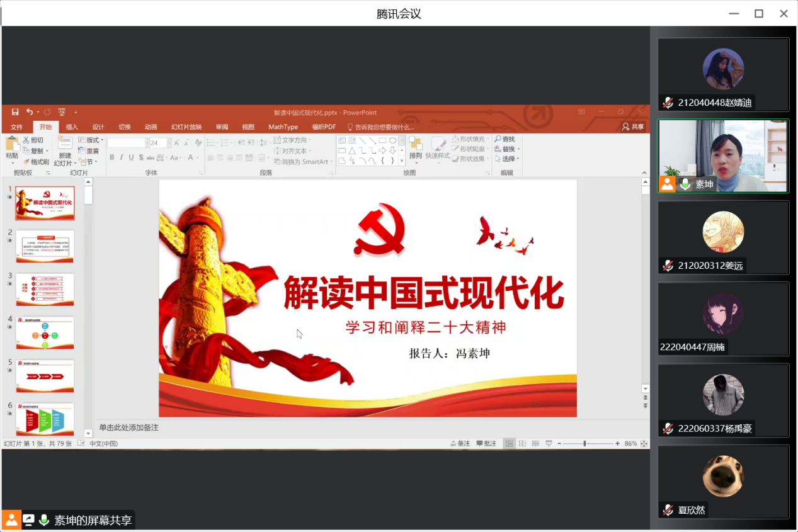Click the zoom slider in status bar
Viewport: 798px width, 532px height.
point(585,444)
